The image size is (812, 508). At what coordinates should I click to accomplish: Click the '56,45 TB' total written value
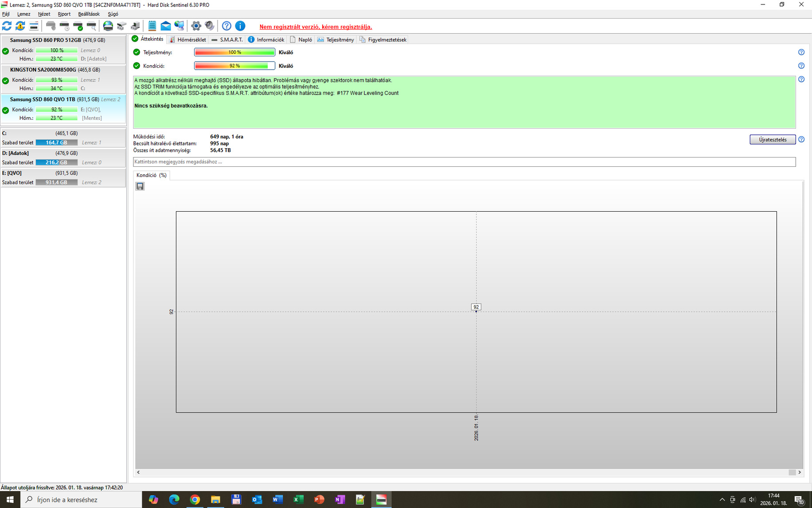pyautogui.click(x=220, y=150)
